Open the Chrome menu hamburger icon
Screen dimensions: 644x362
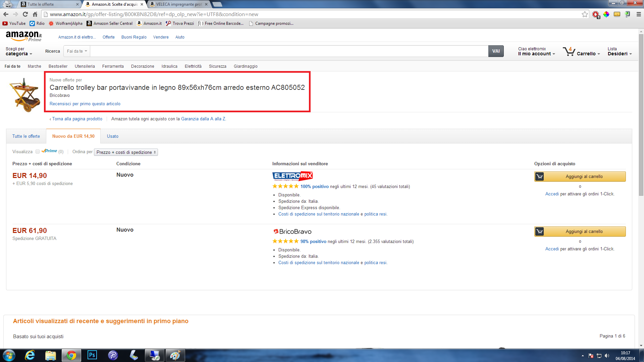click(639, 14)
